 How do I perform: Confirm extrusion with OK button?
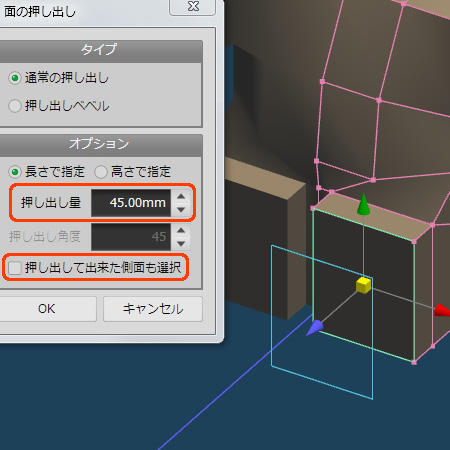coord(47,309)
